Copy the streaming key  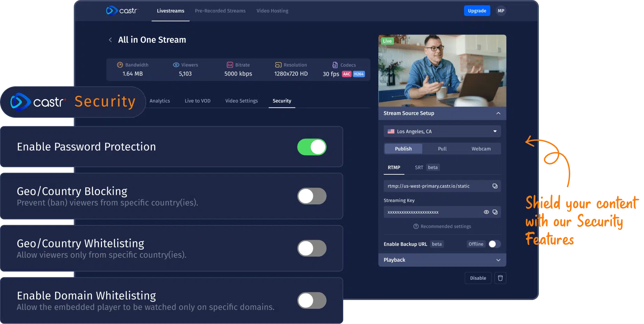[495, 212]
